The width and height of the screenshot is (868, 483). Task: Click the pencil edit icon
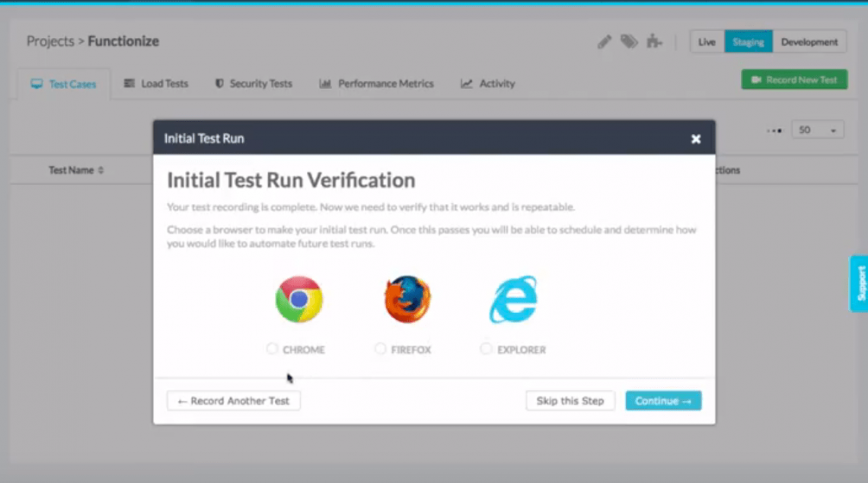[605, 42]
